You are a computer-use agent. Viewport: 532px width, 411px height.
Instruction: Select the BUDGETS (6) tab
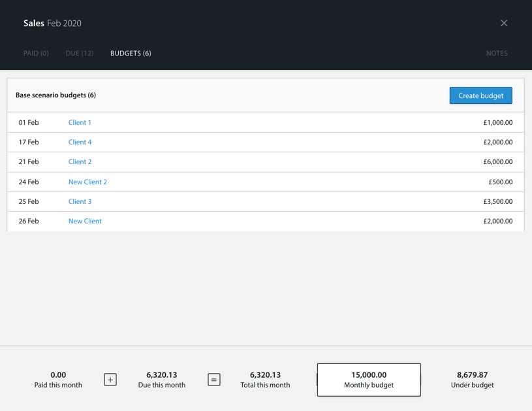(130, 54)
